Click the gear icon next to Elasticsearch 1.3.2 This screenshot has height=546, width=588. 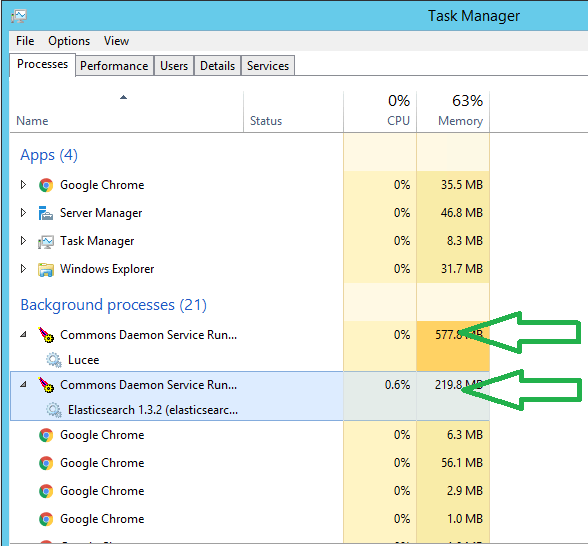(54, 410)
